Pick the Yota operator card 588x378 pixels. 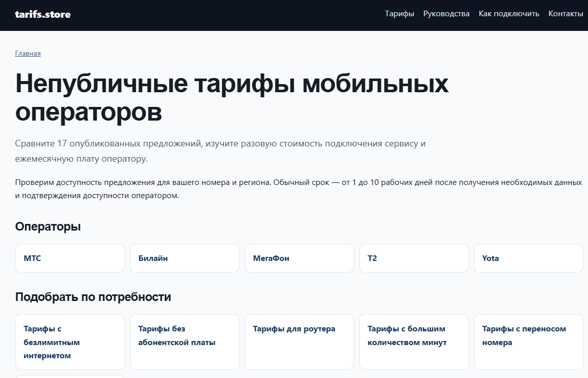click(x=528, y=258)
